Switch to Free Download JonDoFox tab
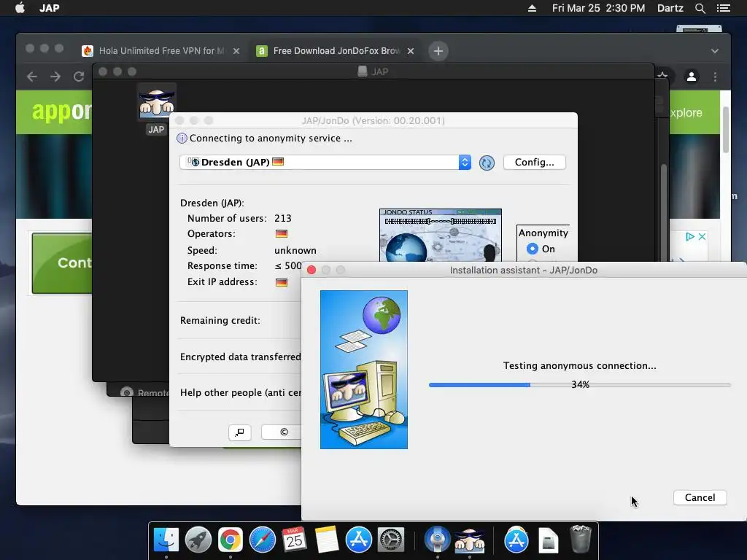The height and width of the screenshot is (560, 747). pos(336,51)
